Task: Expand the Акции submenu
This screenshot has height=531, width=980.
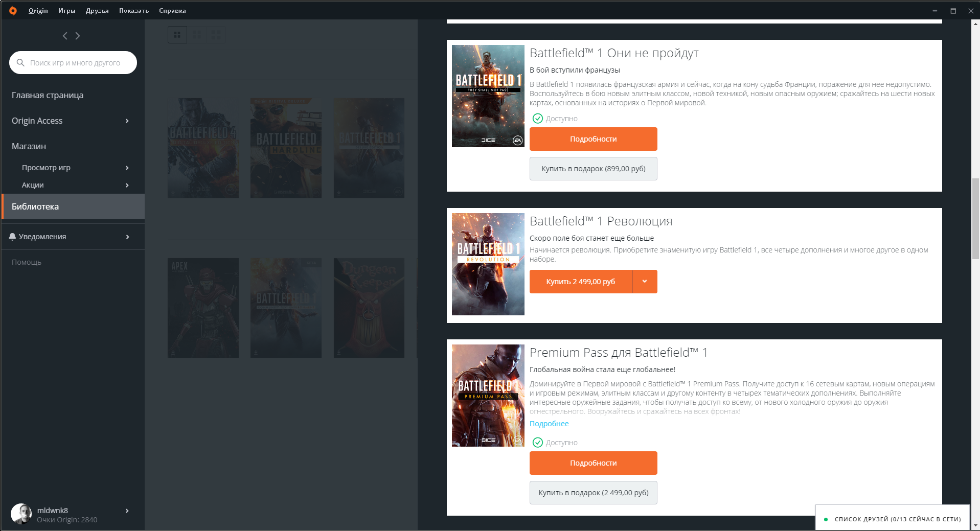Action: (x=127, y=185)
